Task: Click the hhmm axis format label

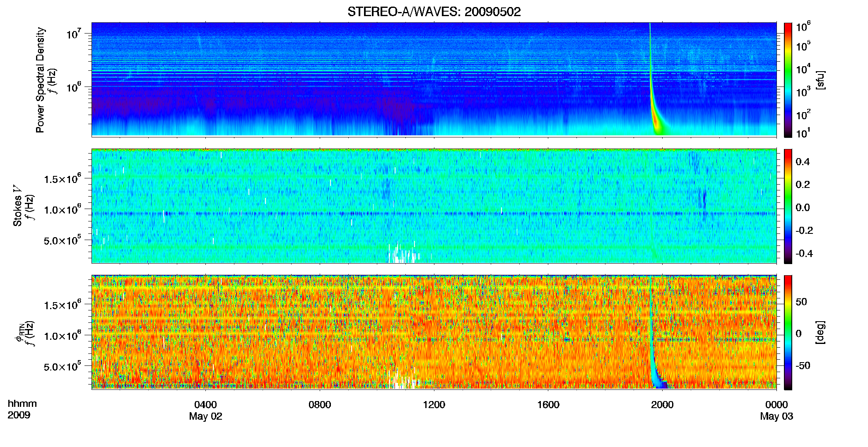Action: coord(22,404)
